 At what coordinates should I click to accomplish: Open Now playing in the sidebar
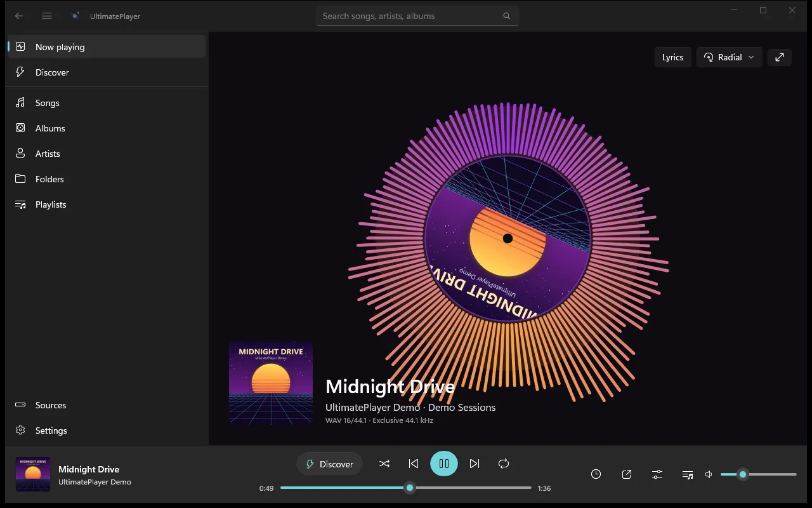point(107,47)
